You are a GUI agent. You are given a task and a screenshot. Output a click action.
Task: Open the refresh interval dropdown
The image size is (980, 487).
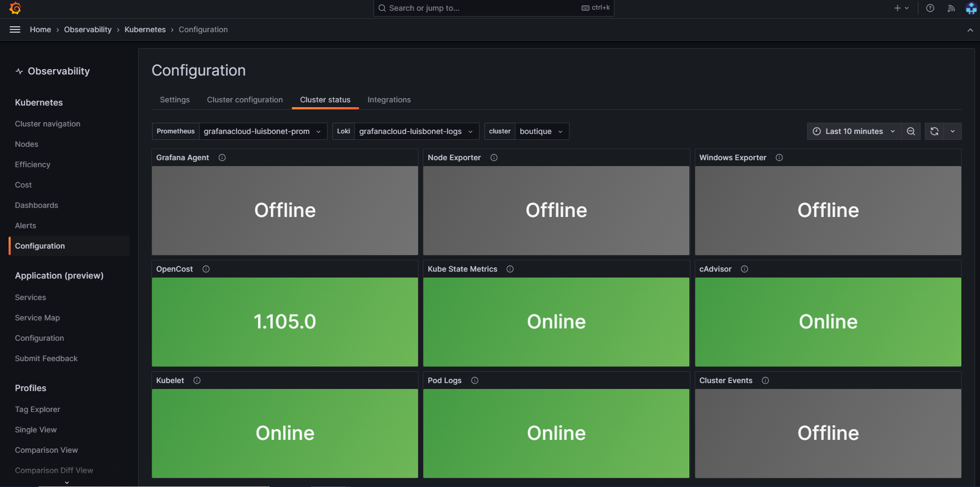point(953,131)
